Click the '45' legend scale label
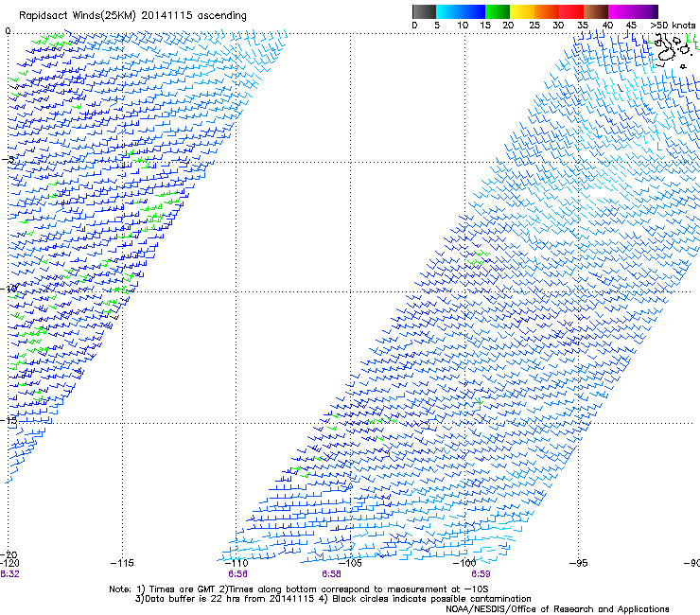Image resolution: width=700 pixels, height=615 pixels. tap(631, 26)
